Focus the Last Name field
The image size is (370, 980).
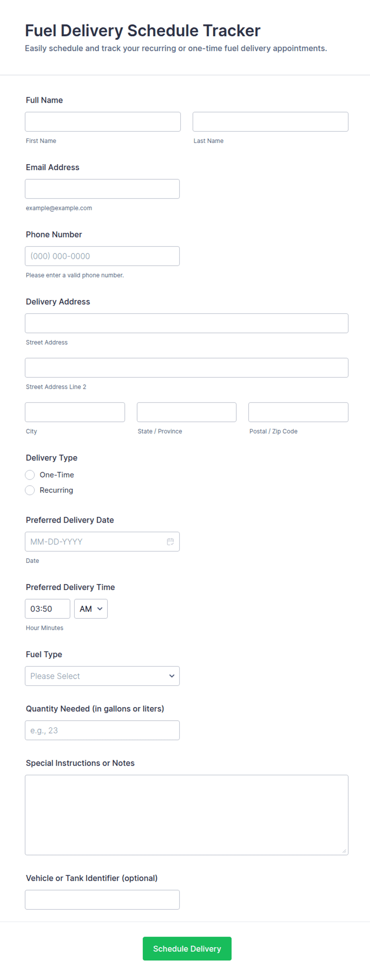point(271,122)
